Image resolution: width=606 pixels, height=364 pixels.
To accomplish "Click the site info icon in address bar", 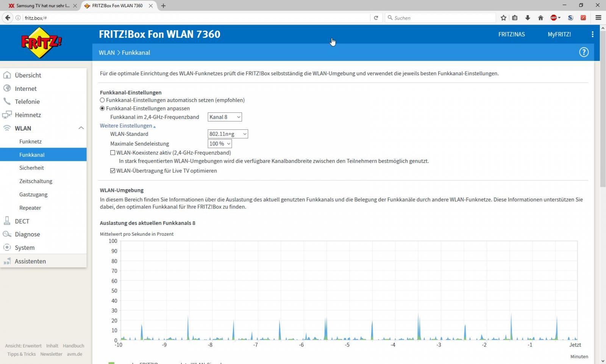I will pyautogui.click(x=18, y=18).
